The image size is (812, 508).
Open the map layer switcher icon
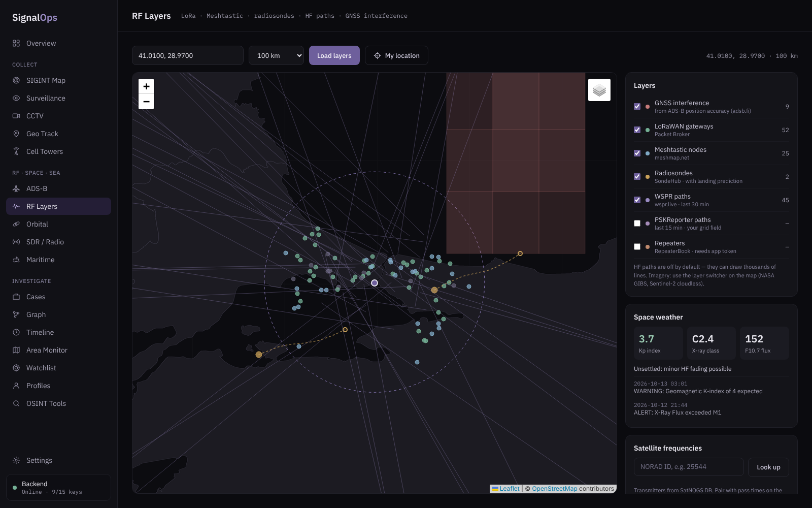599,90
